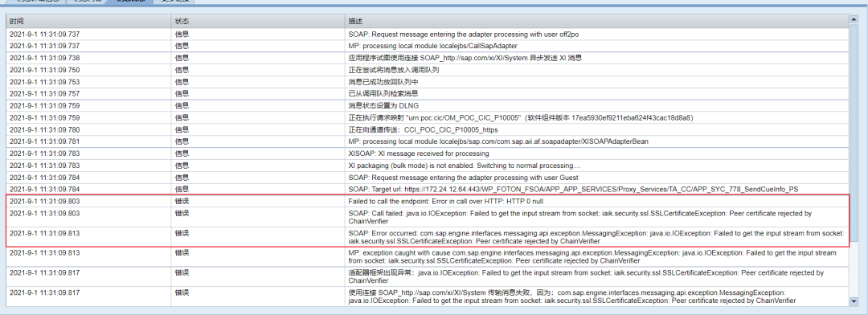Select the row 'SOAP: Request message entering the adapter processing with user off2po'

(428, 34)
